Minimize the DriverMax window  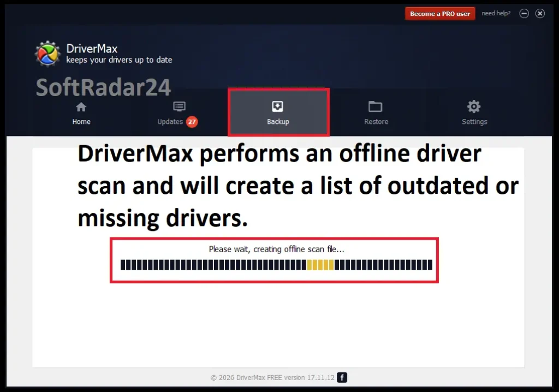pyautogui.click(x=524, y=14)
